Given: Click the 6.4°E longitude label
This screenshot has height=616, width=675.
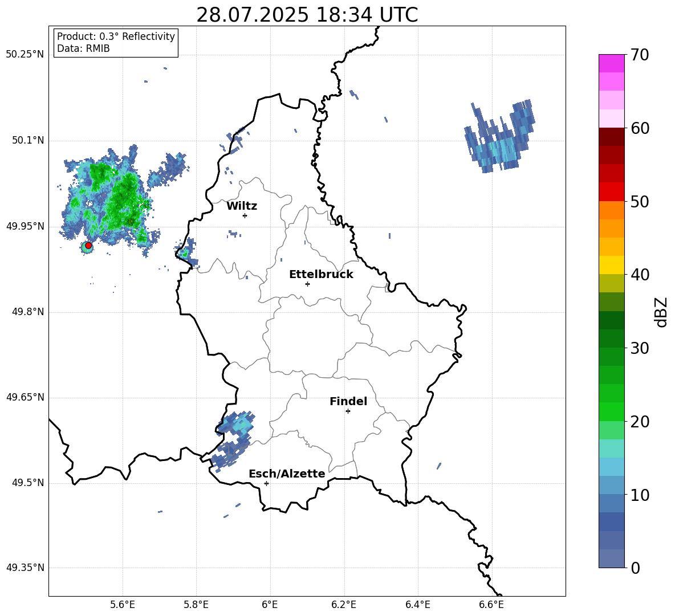Looking at the screenshot, I should (417, 605).
